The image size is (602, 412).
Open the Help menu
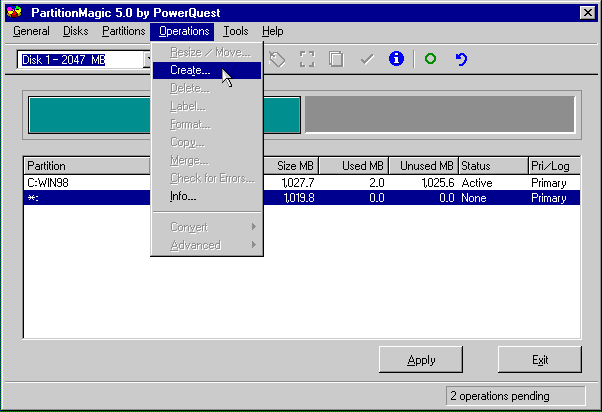[x=272, y=31]
